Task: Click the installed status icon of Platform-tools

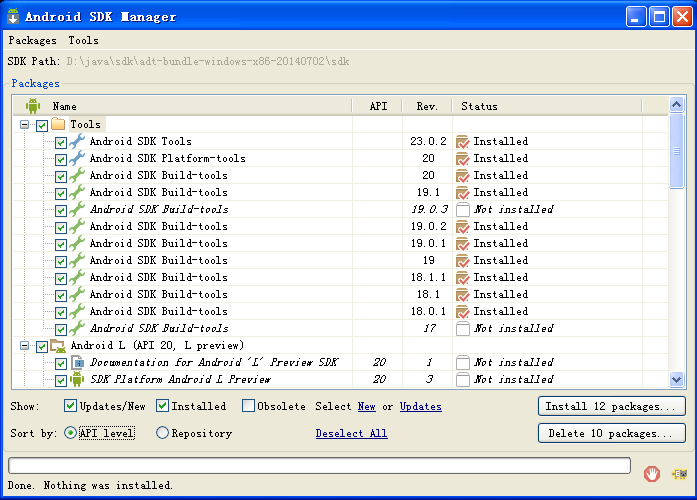Action: click(x=463, y=159)
